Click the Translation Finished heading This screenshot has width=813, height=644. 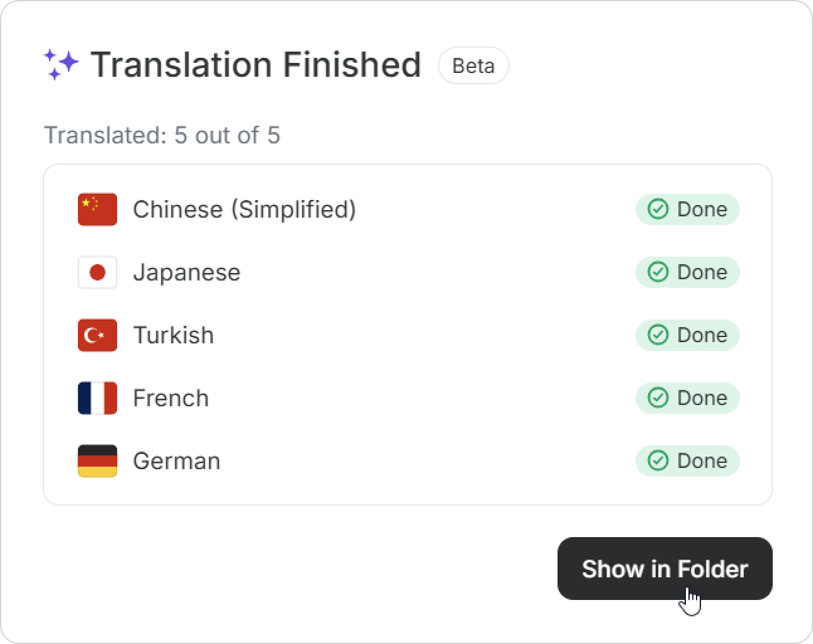[255, 65]
